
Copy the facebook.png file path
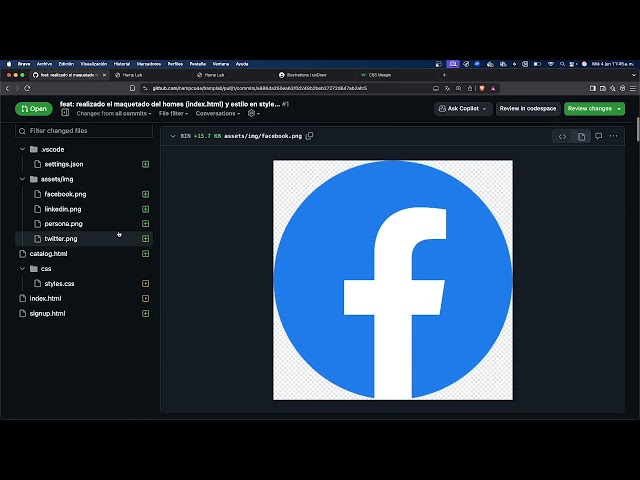(309, 136)
